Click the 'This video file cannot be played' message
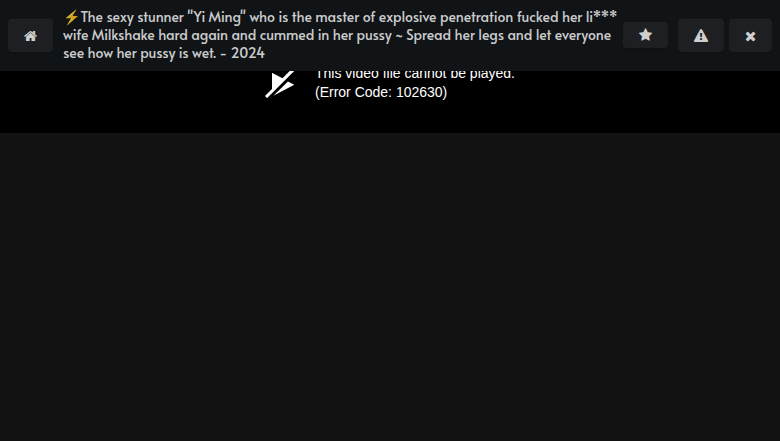This screenshot has height=441, width=780. point(415,75)
